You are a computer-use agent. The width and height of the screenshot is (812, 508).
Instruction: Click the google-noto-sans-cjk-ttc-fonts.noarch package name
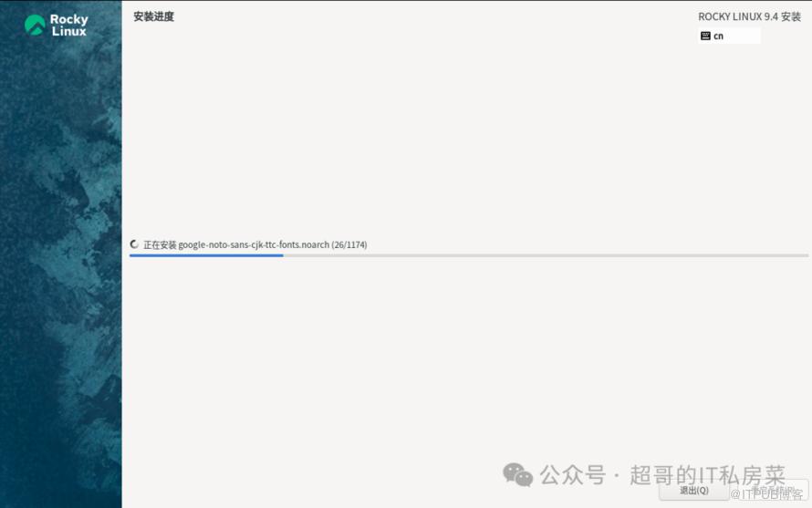(x=254, y=244)
